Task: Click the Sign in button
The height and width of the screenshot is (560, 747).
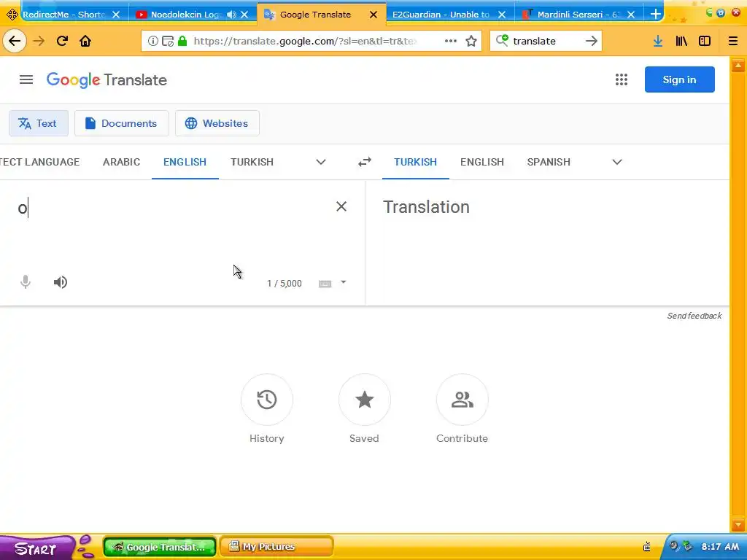Action: click(x=679, y=79)
